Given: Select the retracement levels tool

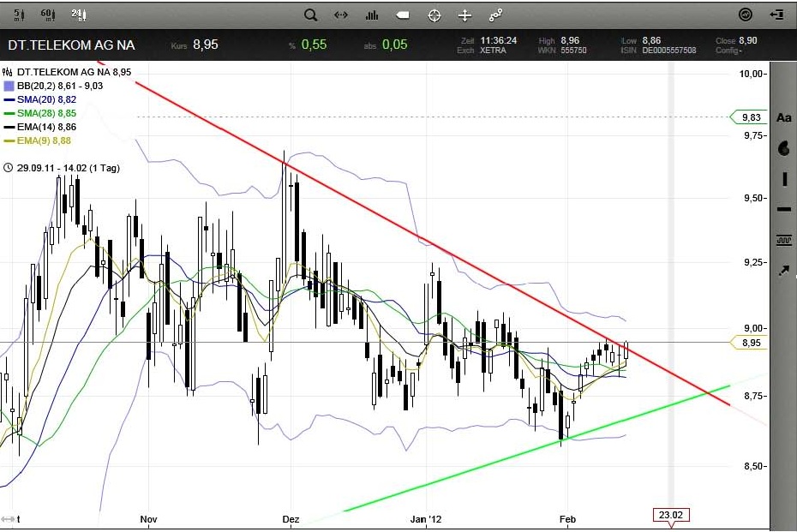Looking at the screenshot, I should [x=784, y=240].
